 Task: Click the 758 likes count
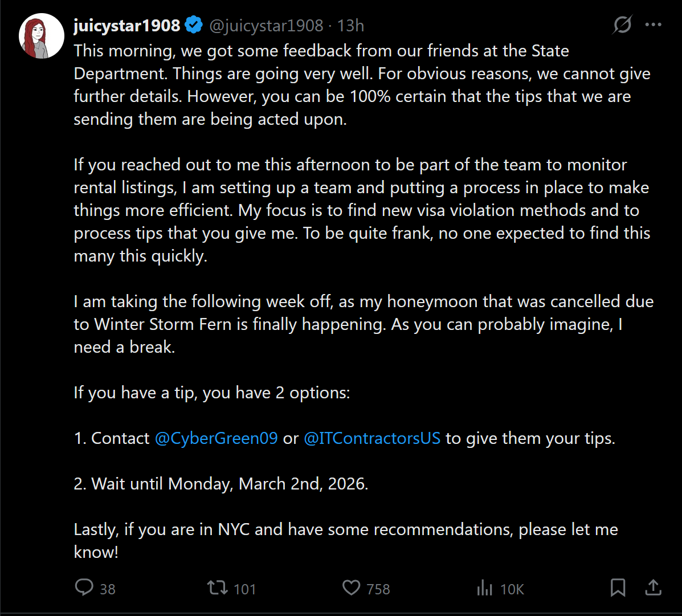coord(378,589)
